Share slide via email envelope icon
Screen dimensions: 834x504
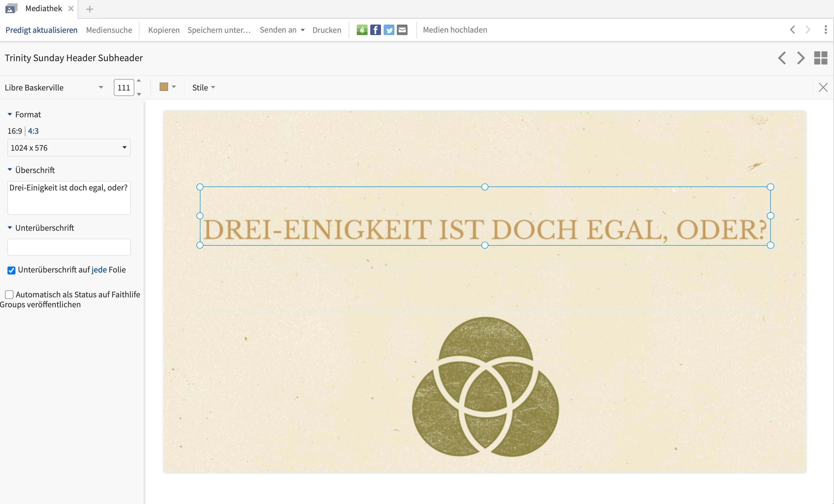pos(402,30)
